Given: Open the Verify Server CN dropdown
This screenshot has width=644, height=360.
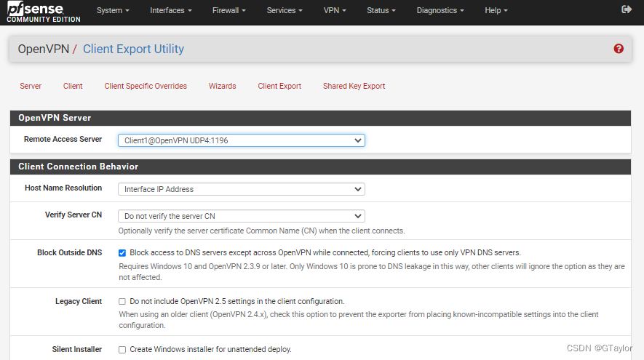Looking at the screenshot, I should pos(242,216).
